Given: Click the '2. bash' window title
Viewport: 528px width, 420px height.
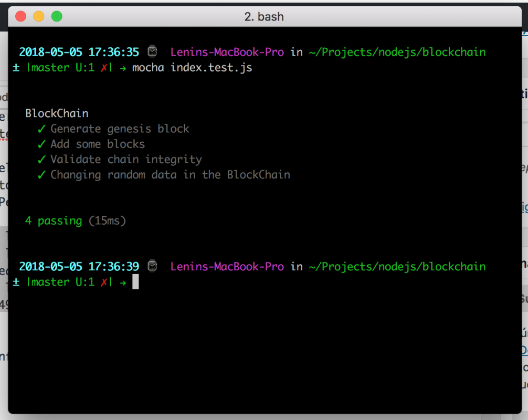Looking at the screenshot, I should click(264, 16).
